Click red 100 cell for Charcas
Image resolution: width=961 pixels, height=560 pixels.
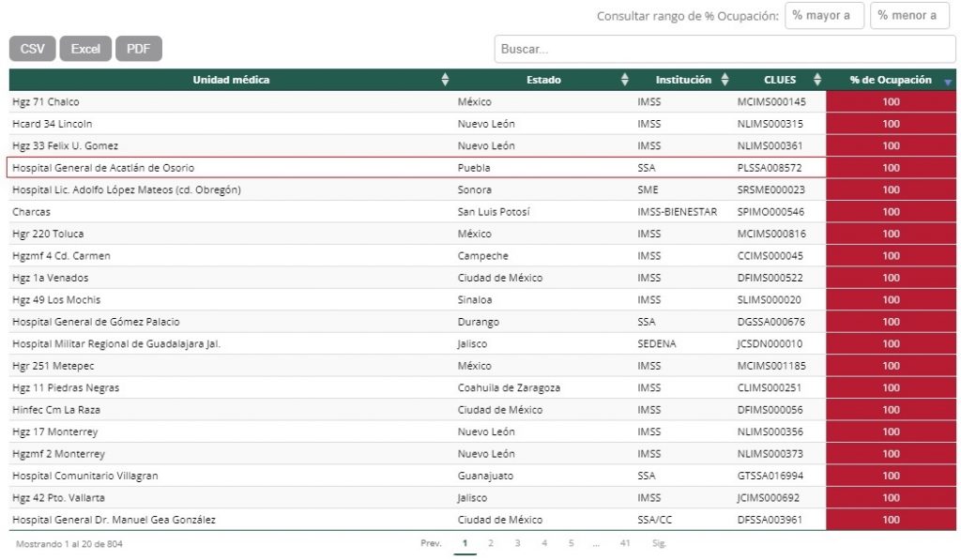pyautogui.click(x=891, y=212)
